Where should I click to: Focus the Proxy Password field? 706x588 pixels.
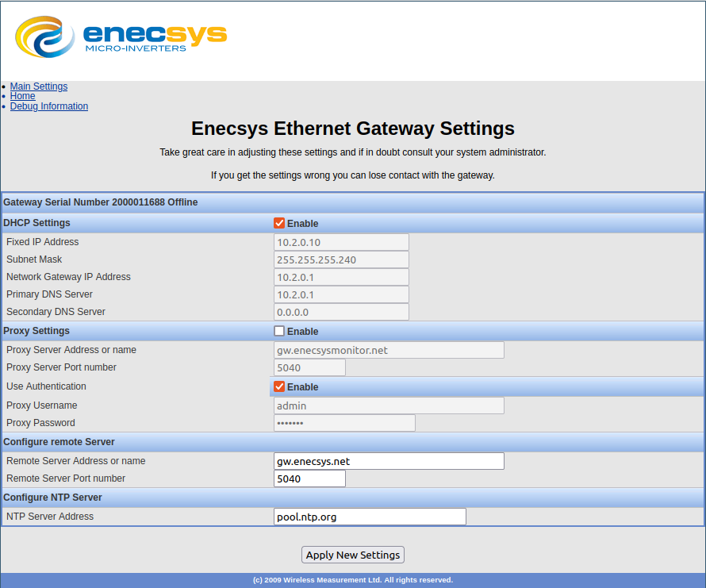344,423
